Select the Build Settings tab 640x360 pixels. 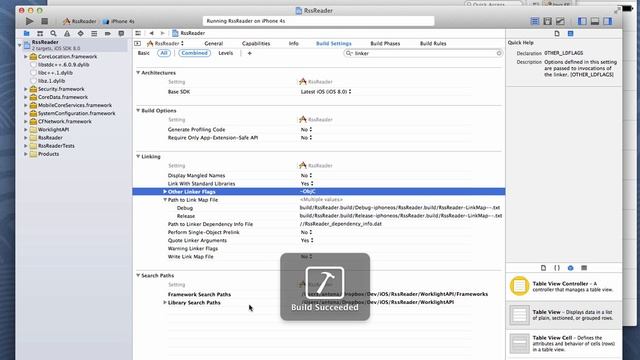pos(333,43)
